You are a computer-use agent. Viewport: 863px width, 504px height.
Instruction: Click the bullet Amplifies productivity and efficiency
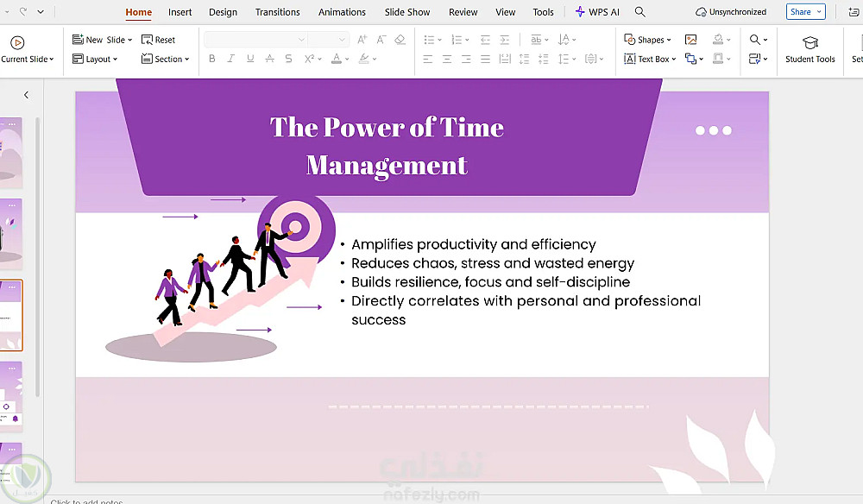(473, 244)
